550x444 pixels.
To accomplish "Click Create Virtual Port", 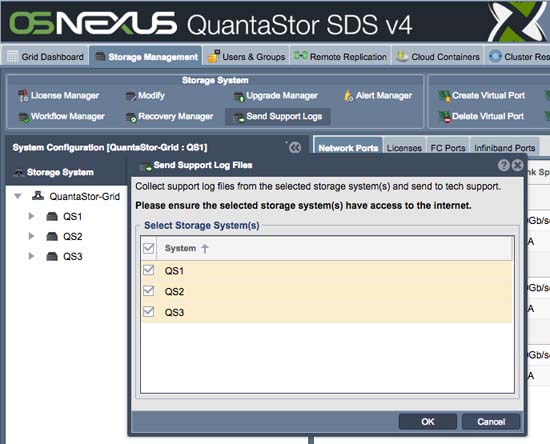I will (x=482, y=95).
